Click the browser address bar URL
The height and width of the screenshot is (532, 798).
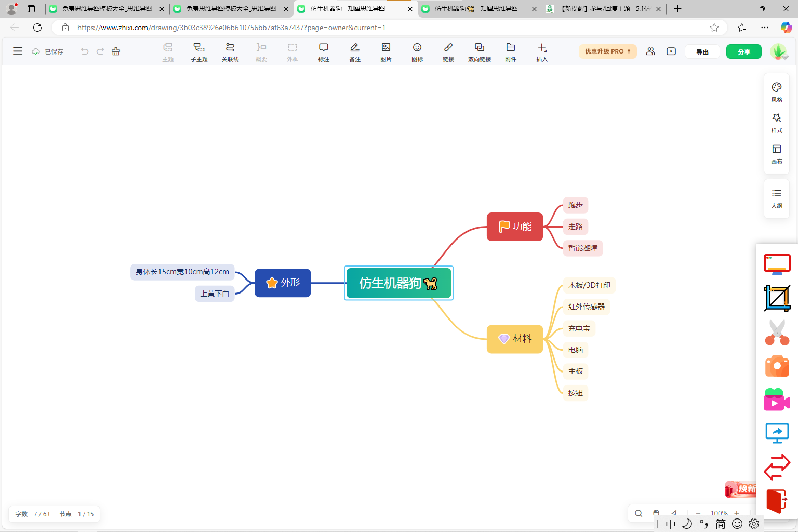pyautogui.click(x=231, y=28)
